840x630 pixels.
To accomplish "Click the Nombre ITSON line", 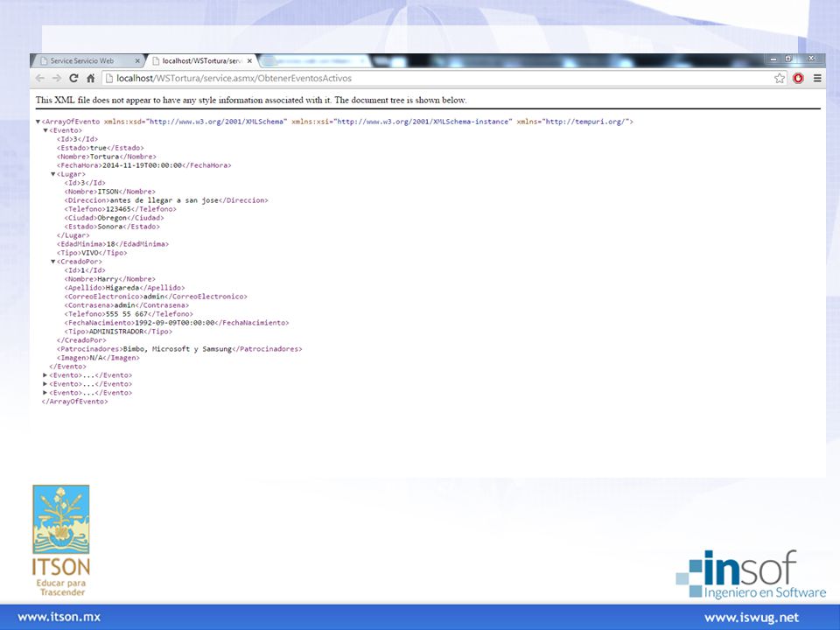I will pyautogui.click(x=110, y=192).
